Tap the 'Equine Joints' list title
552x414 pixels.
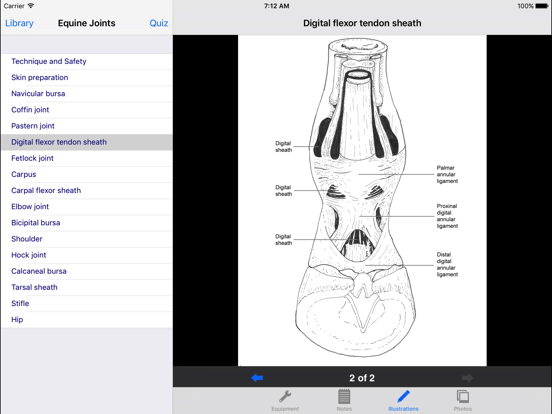point(87,23)
